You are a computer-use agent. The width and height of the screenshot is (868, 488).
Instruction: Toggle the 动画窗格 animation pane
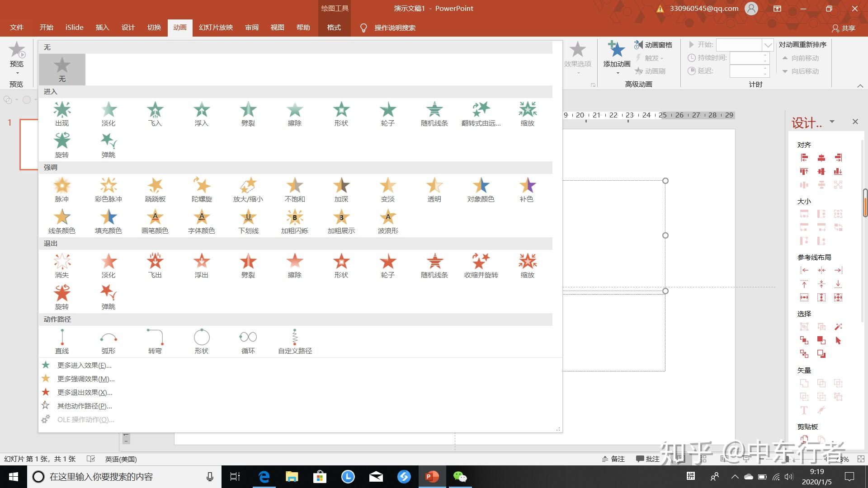click(x=653, y=45)
